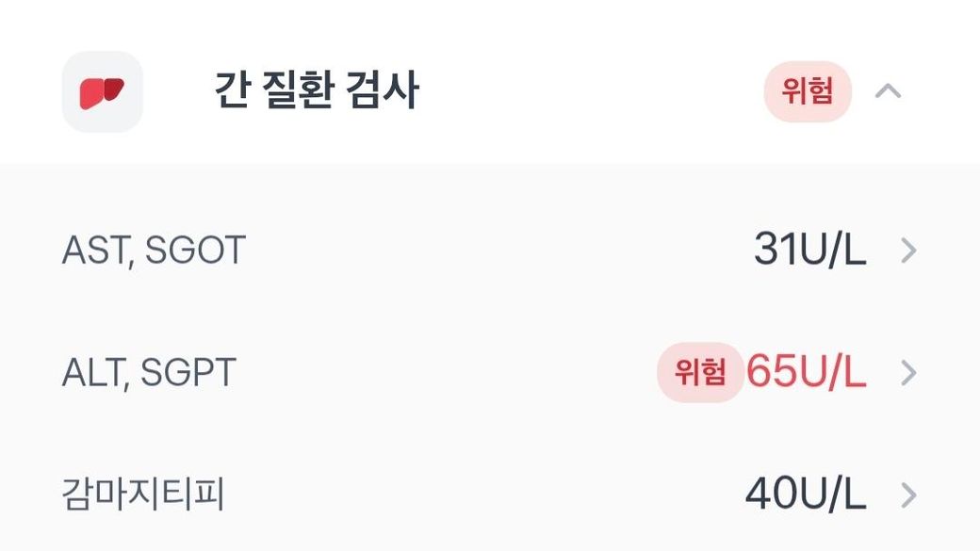980x551 pixels.
Task: Click the 감마지티피 label
Action: [x=143, y=495]
